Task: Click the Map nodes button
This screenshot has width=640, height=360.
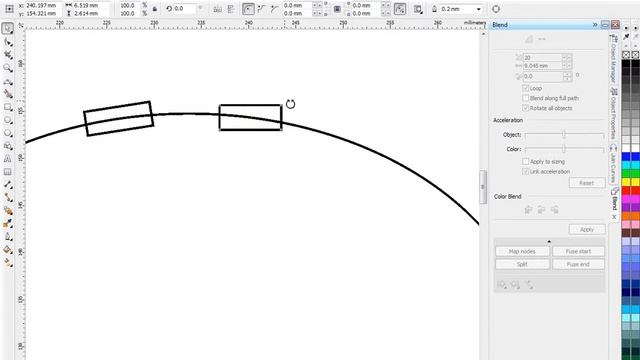Action: [x=522, y=251]
